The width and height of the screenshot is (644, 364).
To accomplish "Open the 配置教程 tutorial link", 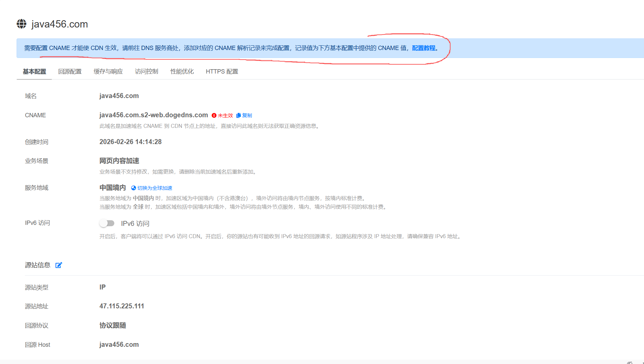I will (423, 48).
